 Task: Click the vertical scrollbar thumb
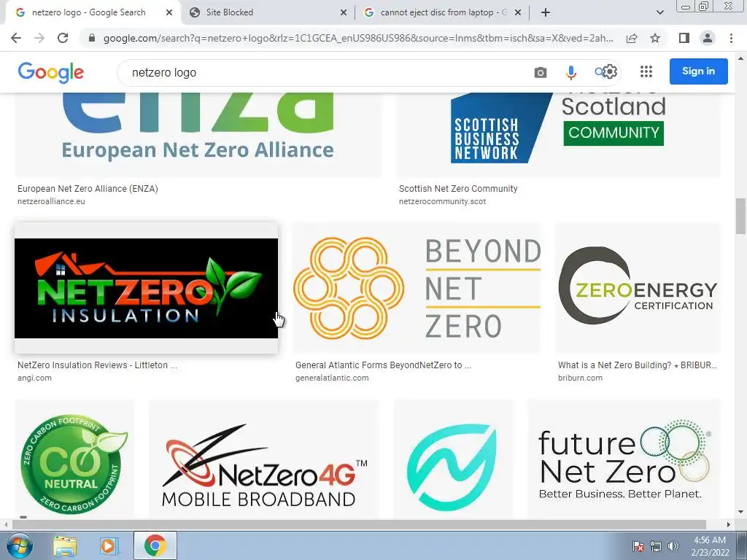click(740, 216)
